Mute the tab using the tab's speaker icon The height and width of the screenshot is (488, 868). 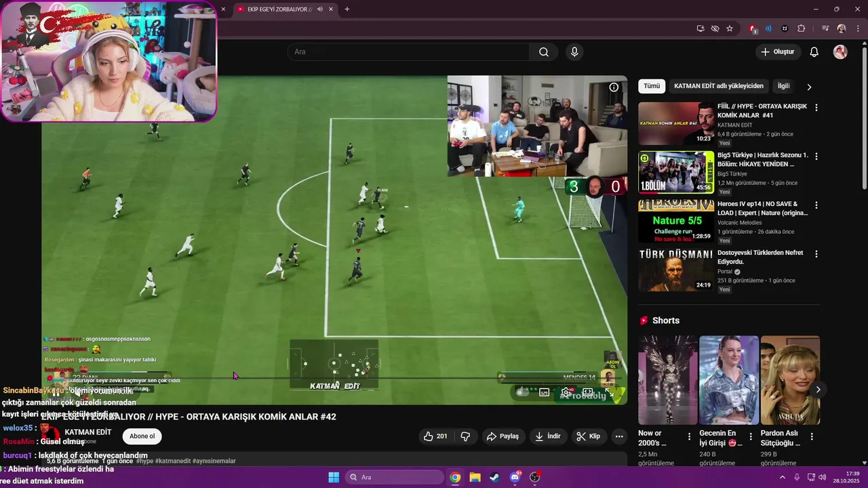click(x=319, y=9)
